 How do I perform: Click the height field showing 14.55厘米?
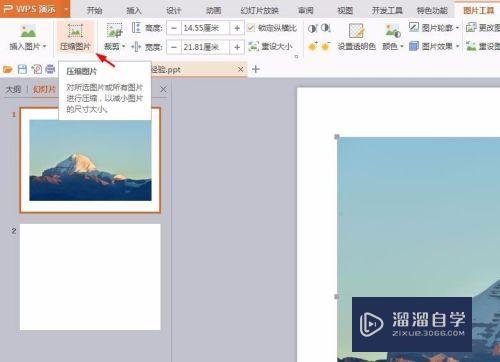(205, 28)
